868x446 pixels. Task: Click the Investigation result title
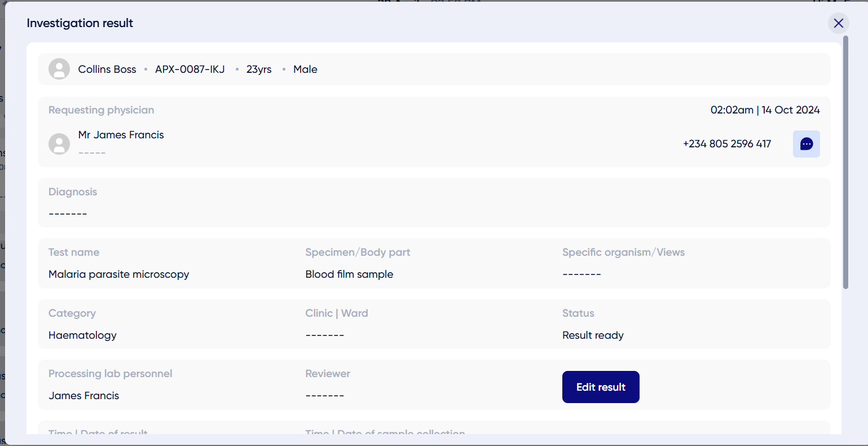80,23
